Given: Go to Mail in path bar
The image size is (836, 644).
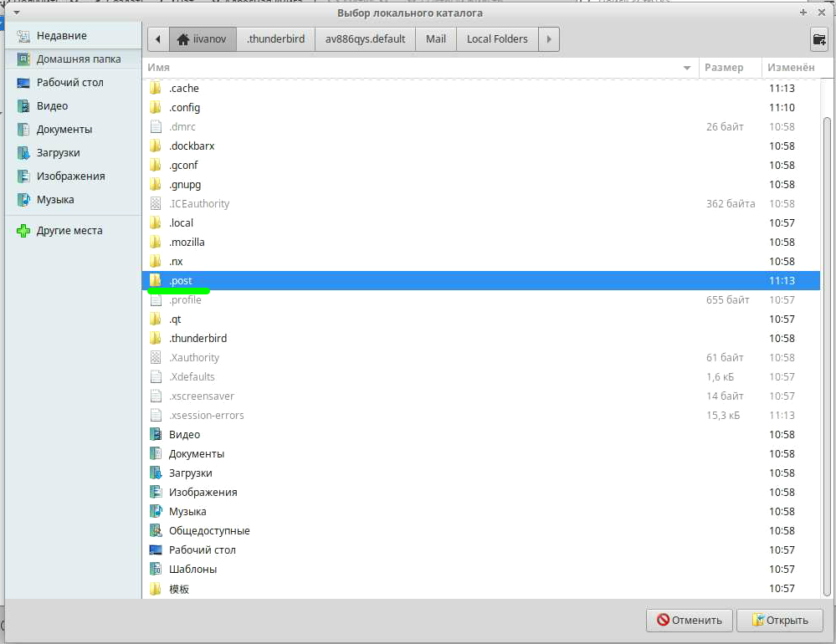Looking at the screenshot, I should click(x=436, y=38).
